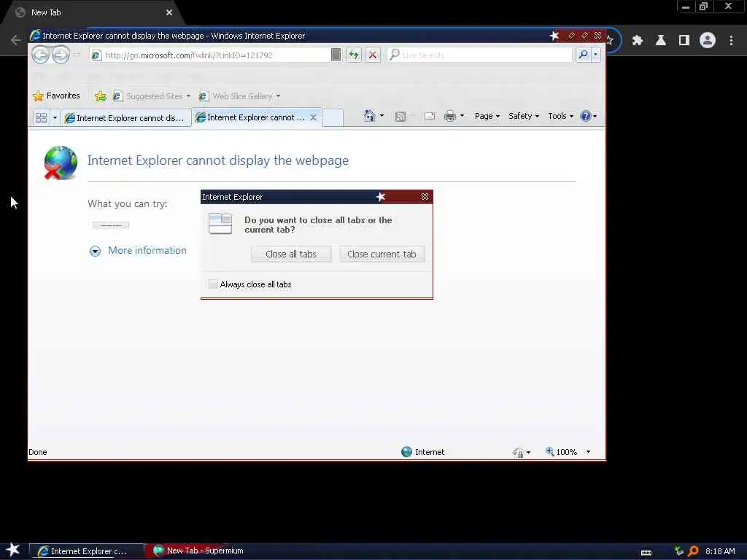747x560 pixels.
Task: Open the Favorites star button
Action: (56, 96)
